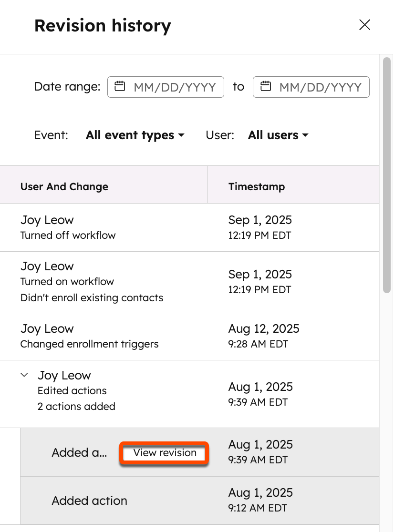Collapse the Aug 1 Edited actions entry

click(x=24, y=375)
